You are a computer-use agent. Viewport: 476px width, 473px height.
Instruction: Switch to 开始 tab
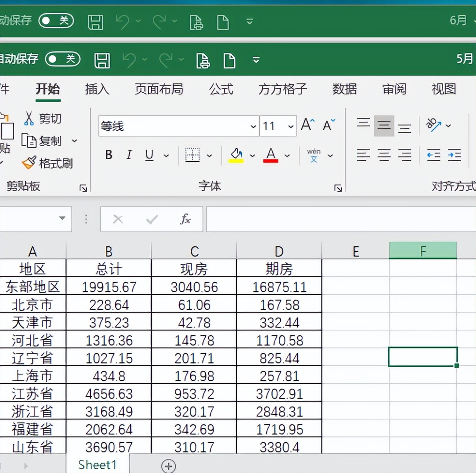pos(48,89)
